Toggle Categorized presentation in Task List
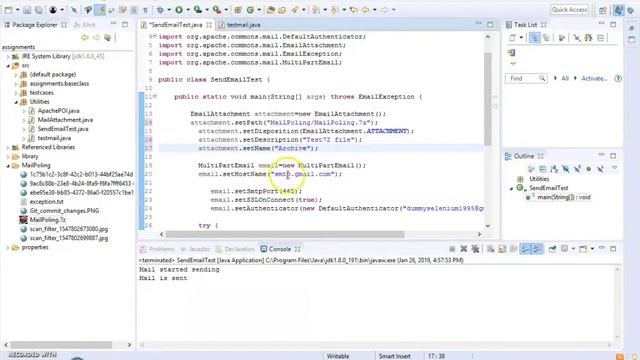Screen dimensions: 640x360 tap(534, 38)
